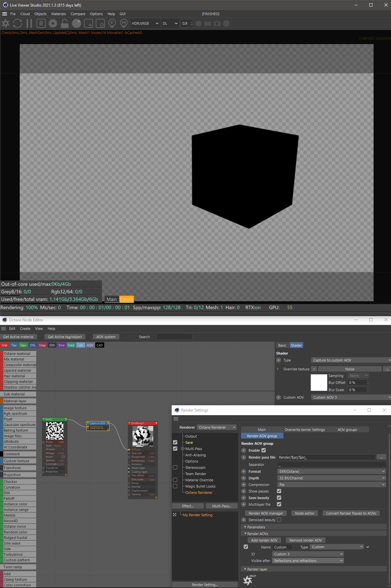Screen dimensions: 391x588
Task: Click the pick material M pin icon
Action: click(124, 23)
